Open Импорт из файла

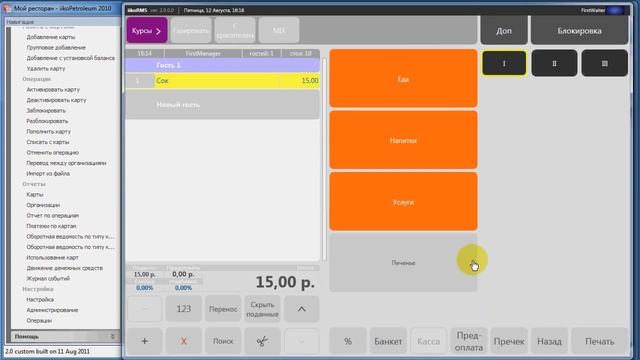coord(48,173)
